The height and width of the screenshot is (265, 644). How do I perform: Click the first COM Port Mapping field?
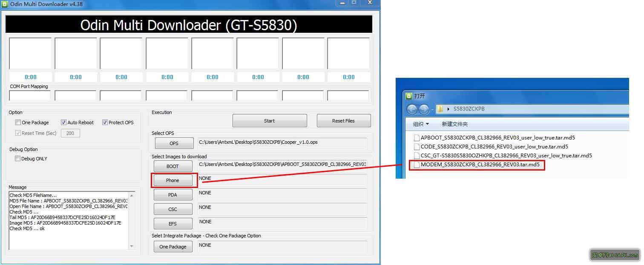(30, 96)
